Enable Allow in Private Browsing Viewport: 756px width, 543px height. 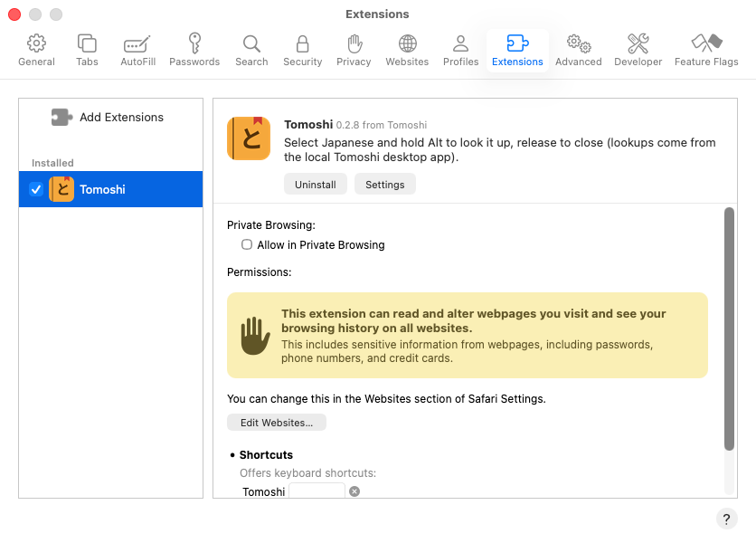pyautogui.click(x=247, y=244)
